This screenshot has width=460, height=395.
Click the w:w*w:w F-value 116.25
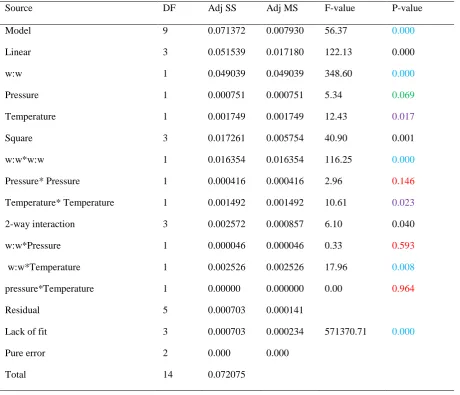pos(338,160)
